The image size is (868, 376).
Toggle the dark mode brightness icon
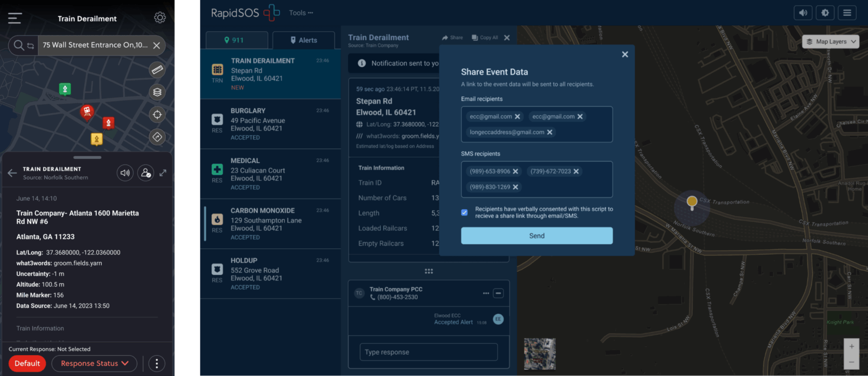coord(825,12)
